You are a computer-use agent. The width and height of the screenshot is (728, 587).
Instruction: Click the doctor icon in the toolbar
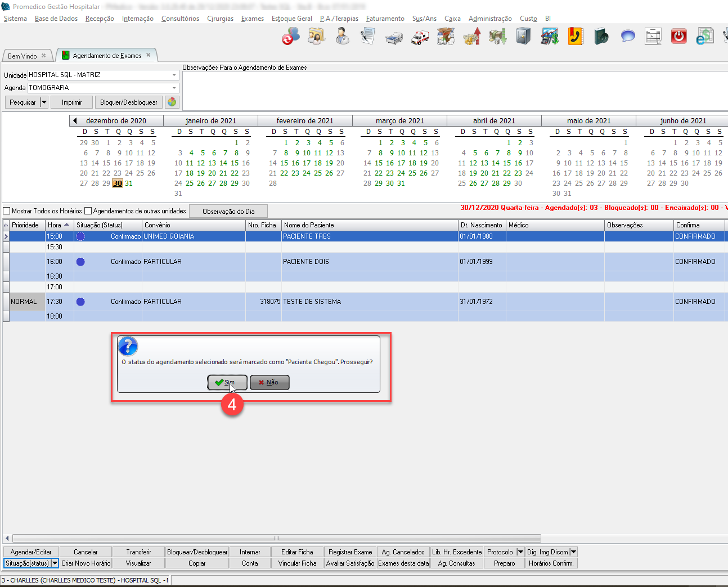pos(342,37)
